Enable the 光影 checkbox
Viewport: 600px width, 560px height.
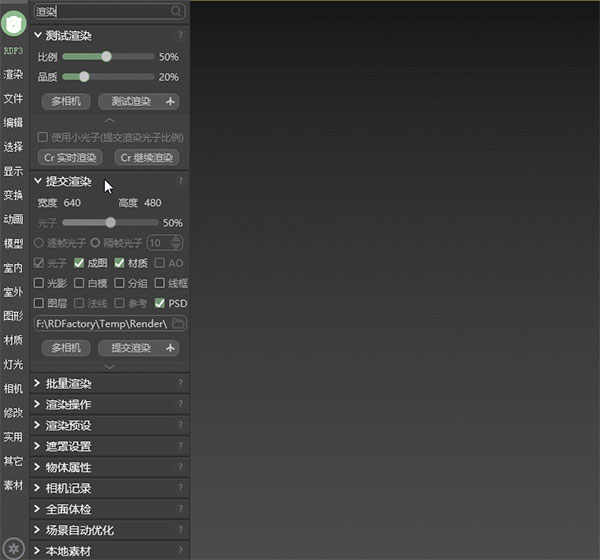(40, 283)
